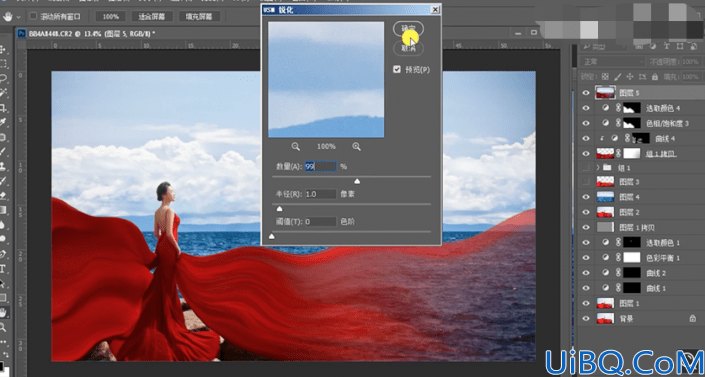Screen dimensions: 705x377
Task: Show the 图层 3 layer
Action: [585, 182]
